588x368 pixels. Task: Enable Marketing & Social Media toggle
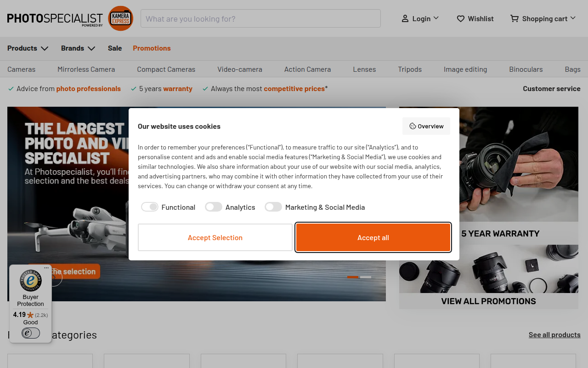point(273,207)
